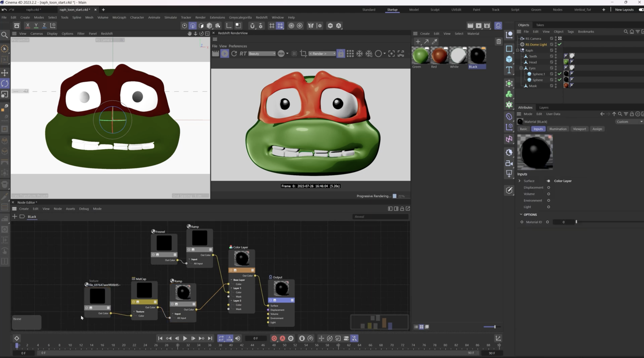Toggle RS Dome Light enable checkmark
644x358 pixels.
coord(560,44)
